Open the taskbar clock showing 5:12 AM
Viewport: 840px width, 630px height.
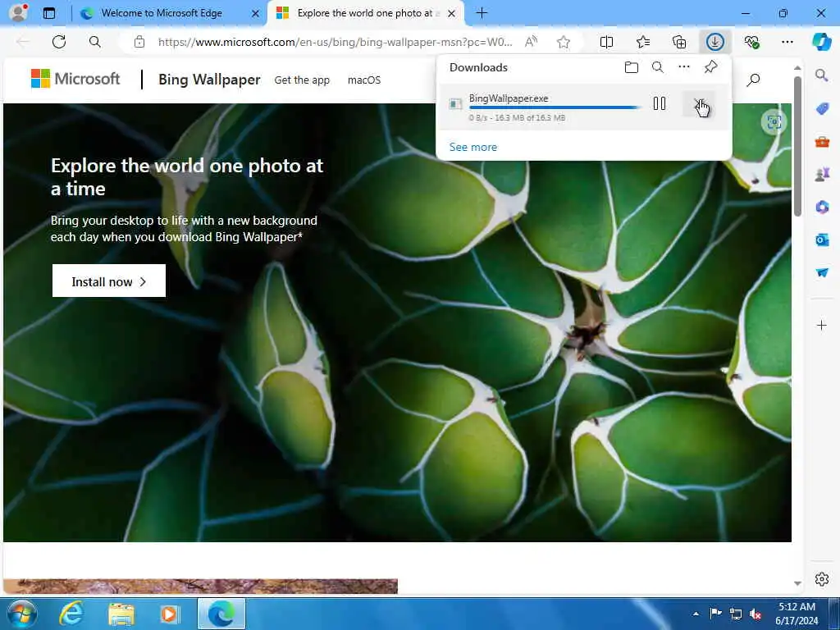(x=797, y=614)
